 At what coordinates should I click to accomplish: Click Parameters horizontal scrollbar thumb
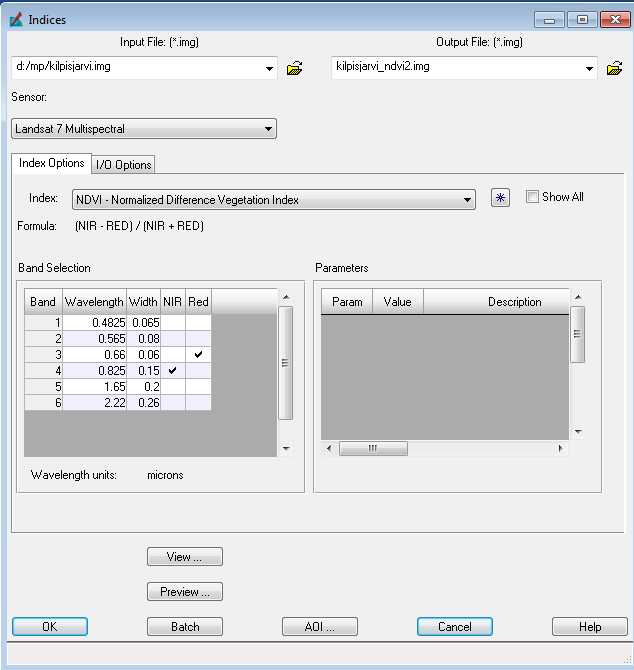coord(373,448)
